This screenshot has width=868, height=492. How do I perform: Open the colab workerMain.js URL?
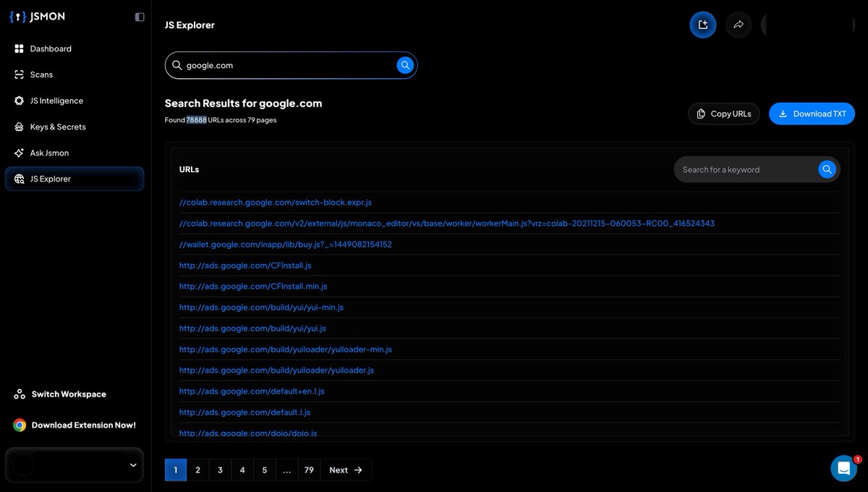click(x=447, y=224)
